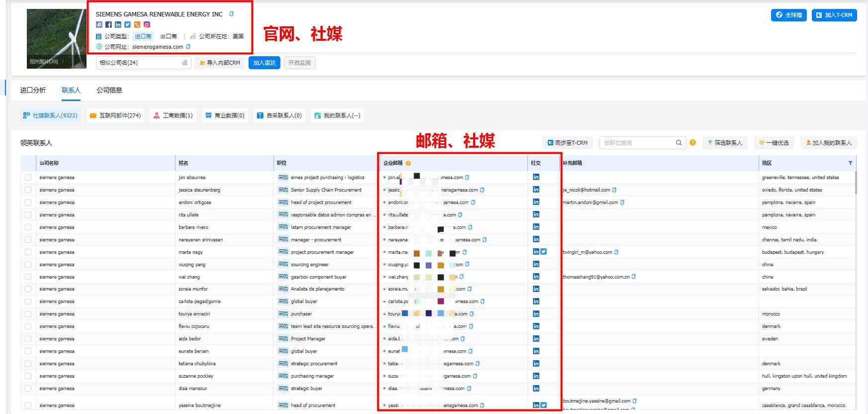
Task: Copy jon abaurrea's company email
Action: tap(467, 177)
